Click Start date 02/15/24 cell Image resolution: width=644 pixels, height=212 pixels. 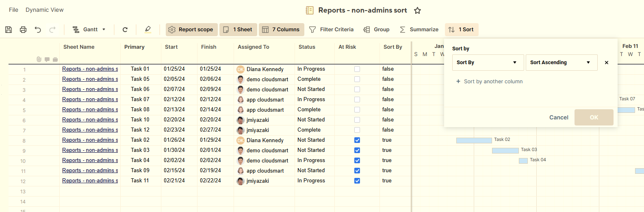[x=174, y=171]
